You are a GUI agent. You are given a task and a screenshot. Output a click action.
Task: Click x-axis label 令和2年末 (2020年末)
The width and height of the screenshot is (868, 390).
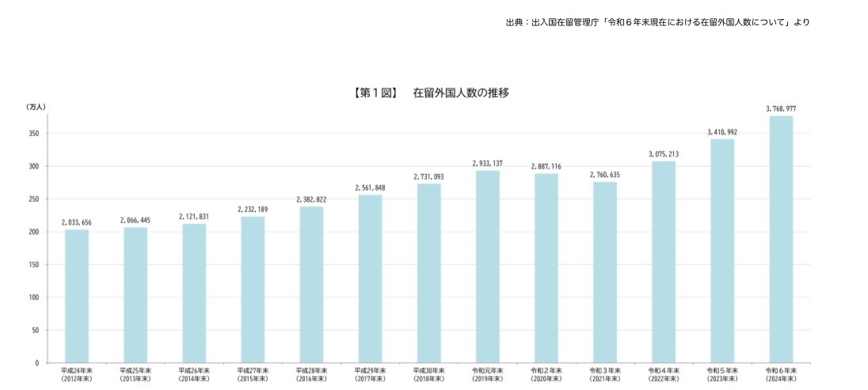pyautogui.click(x=546, y=374)
